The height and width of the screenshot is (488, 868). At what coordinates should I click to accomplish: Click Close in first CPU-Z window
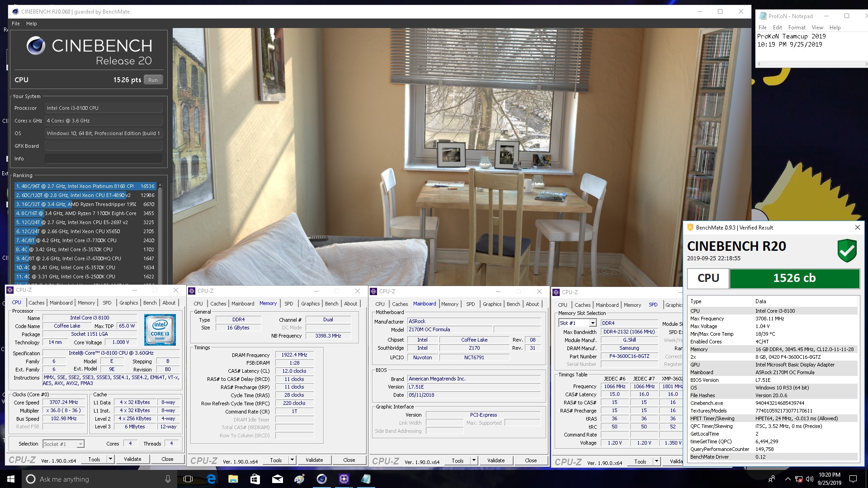pyautogui.click(x=167, y=459)
